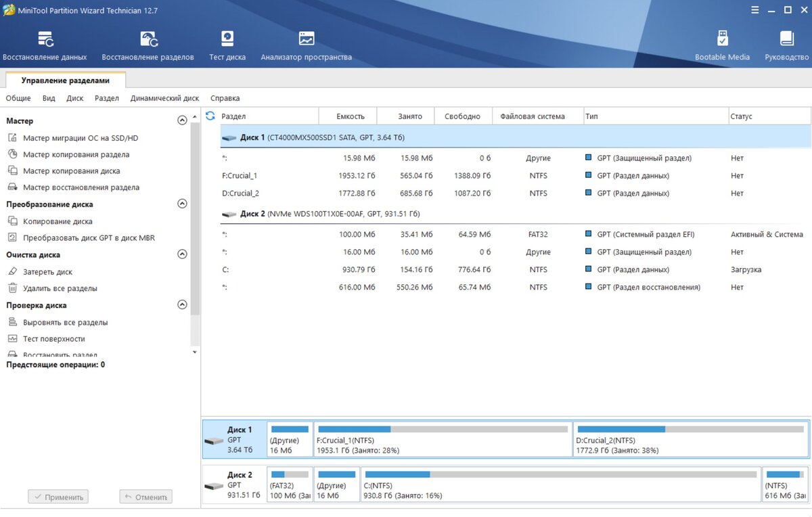Viewport: 812px width, 517px height.
Task: Open the hamburger menu in the title bar
Action: tap(754, 10)
